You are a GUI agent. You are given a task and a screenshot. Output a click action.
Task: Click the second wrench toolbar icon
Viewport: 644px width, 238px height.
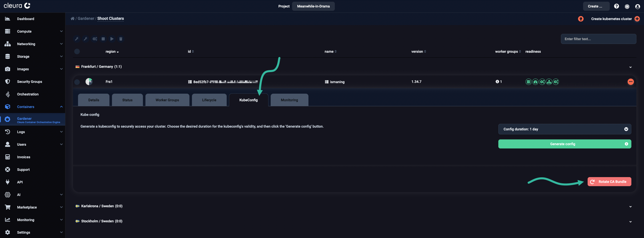(x=86, y=39)
